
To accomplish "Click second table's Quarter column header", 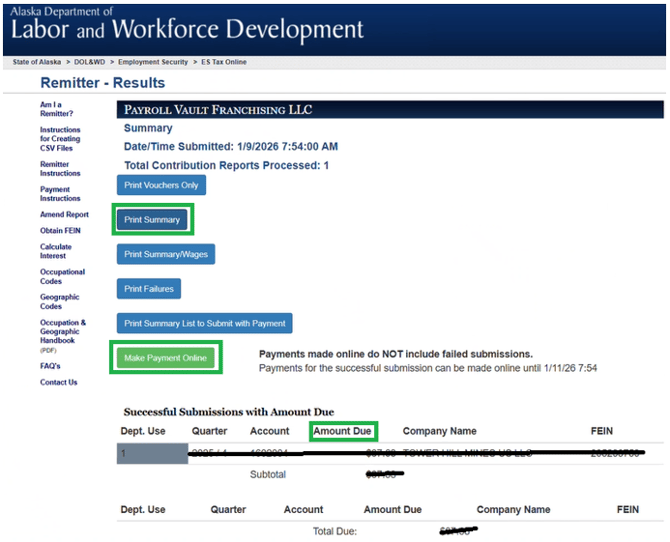I will pyautogui.click(x=228, y=510).
